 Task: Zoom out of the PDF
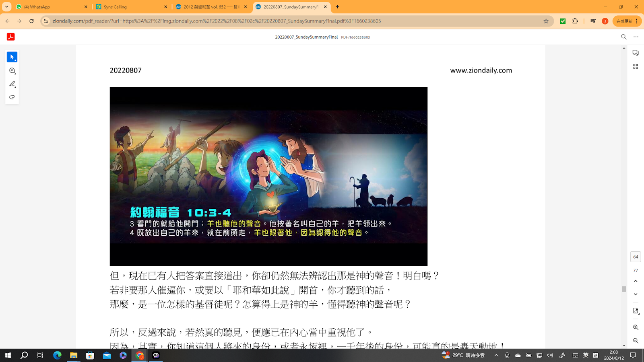[x=636, y=341]
